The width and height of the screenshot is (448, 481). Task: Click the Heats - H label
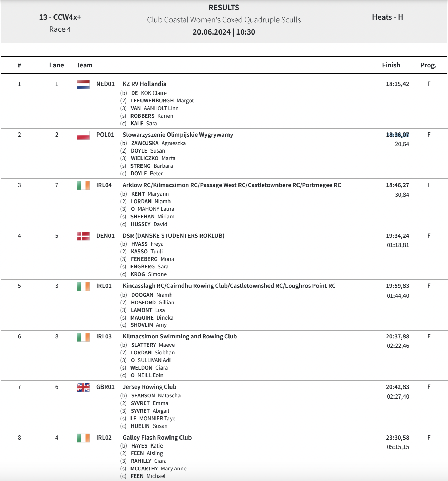pos(388,17)
